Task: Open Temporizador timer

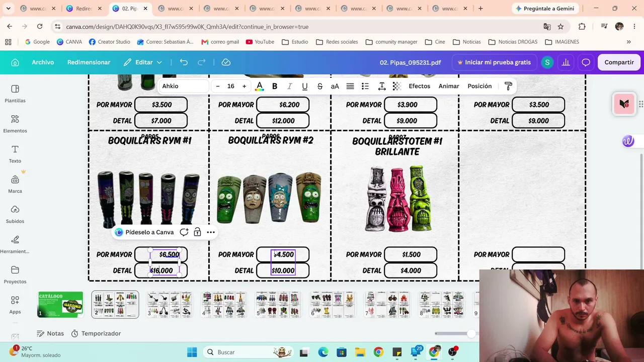Action: click(96, 333)
